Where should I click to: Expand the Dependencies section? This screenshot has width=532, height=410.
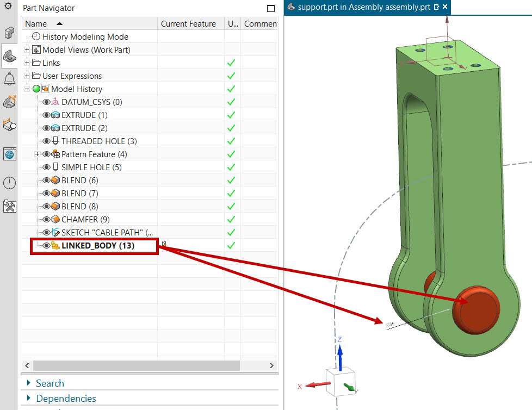66,399
